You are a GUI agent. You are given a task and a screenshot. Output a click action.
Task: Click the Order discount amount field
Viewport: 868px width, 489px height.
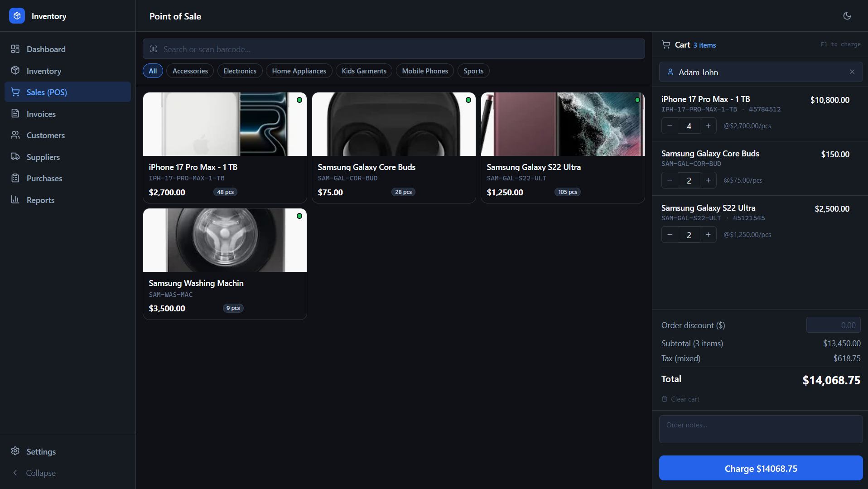(833, 325)
